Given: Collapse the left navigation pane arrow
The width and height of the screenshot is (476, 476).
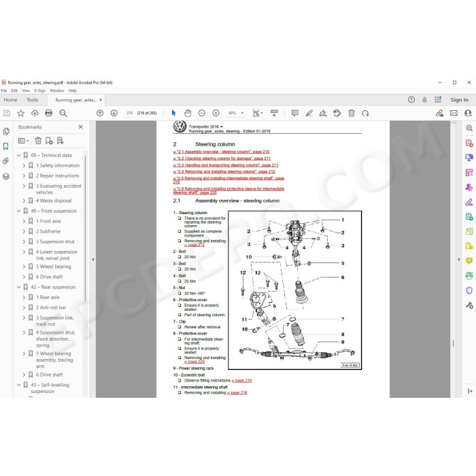Looking at the screenshot, I should [93, 260].
